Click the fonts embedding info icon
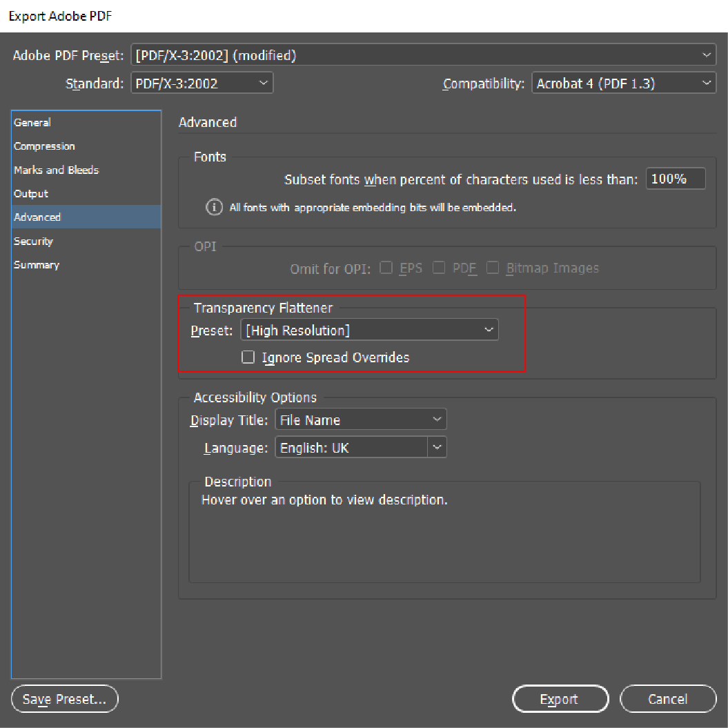 215,208
